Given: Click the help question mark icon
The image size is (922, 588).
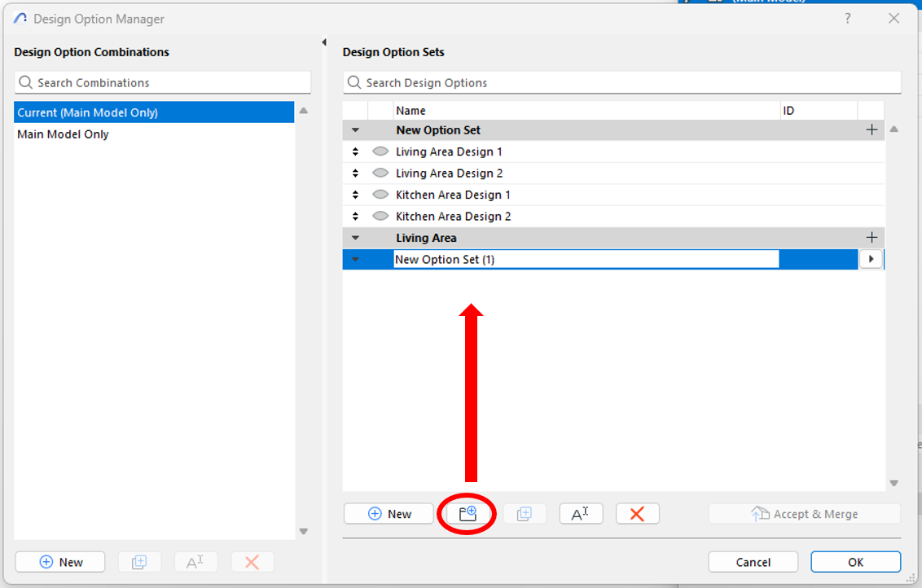Looking at the screenshot, I should [848, 19].
